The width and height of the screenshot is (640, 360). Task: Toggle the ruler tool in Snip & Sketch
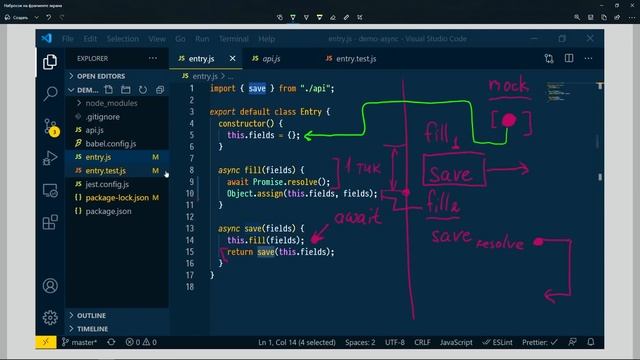tap(346, 17)
